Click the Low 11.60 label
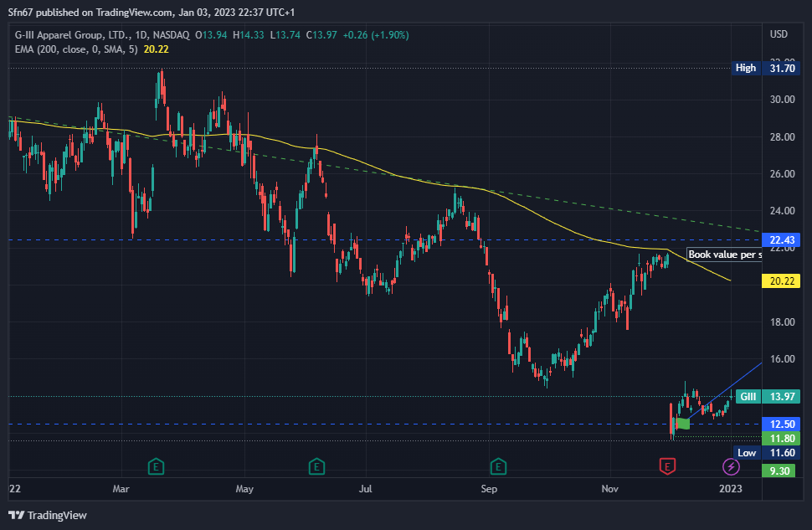The image size is (812, 530). click(767, 453)
